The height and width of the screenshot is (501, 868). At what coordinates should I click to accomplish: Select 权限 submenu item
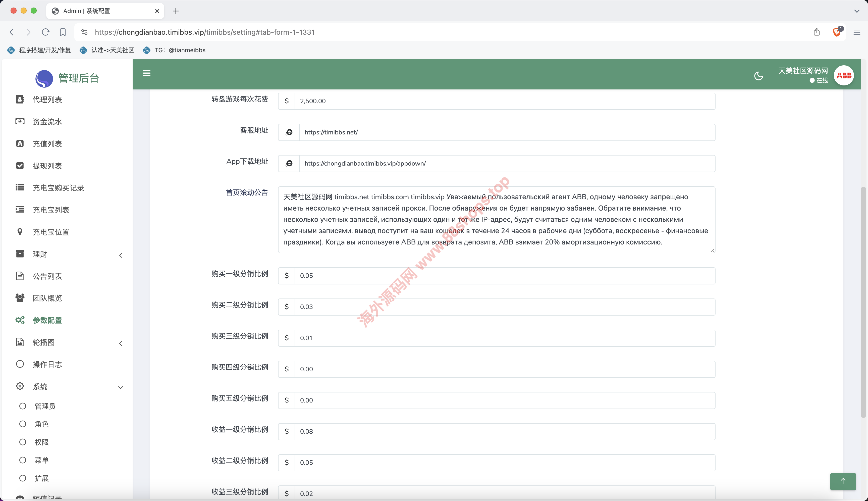coord(42,442)
